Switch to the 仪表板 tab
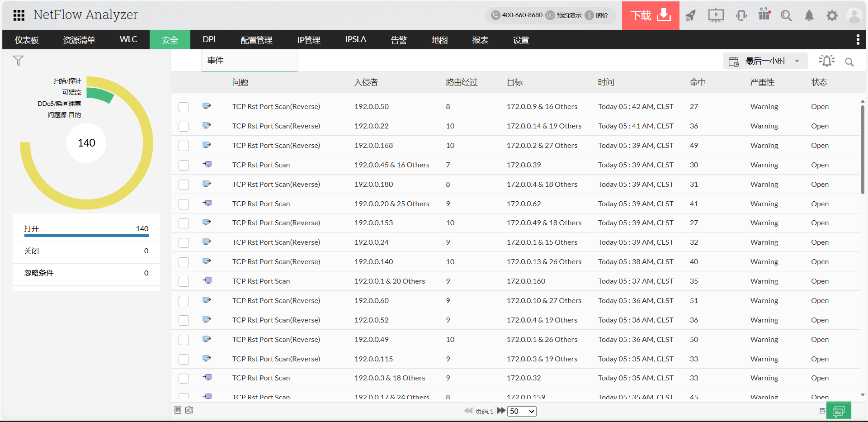 (27, 40)
